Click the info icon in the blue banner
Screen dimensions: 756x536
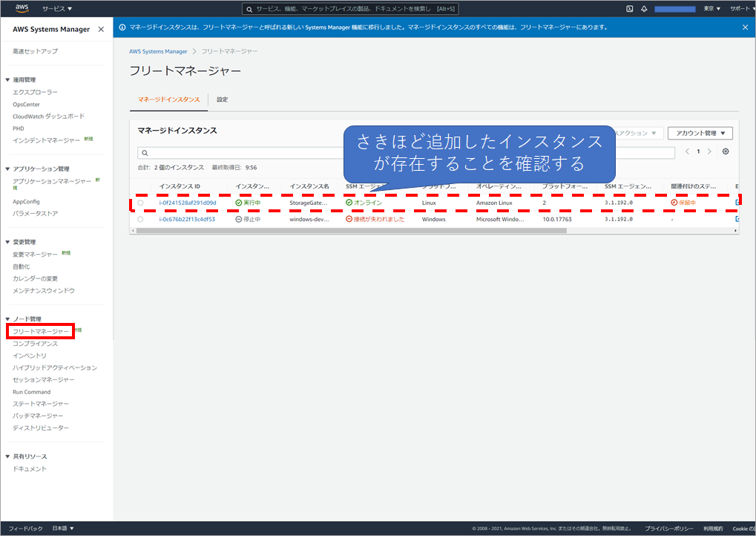[122, 27]
